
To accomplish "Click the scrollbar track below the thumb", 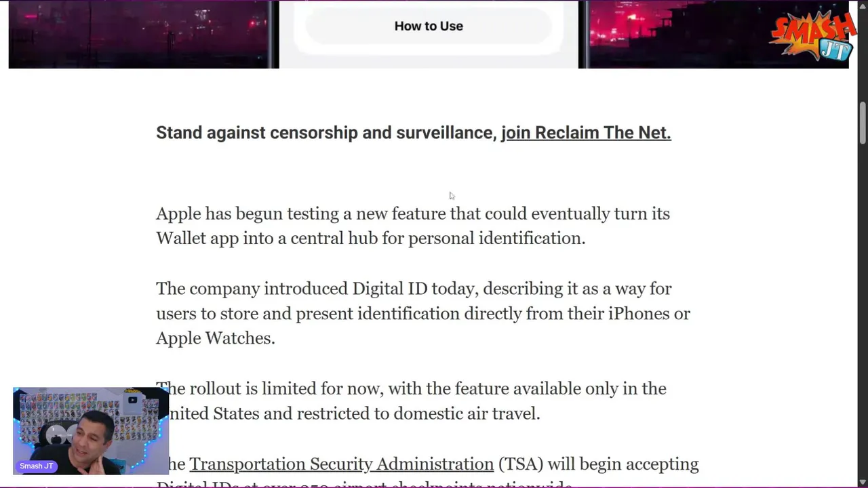I will 862,305.
